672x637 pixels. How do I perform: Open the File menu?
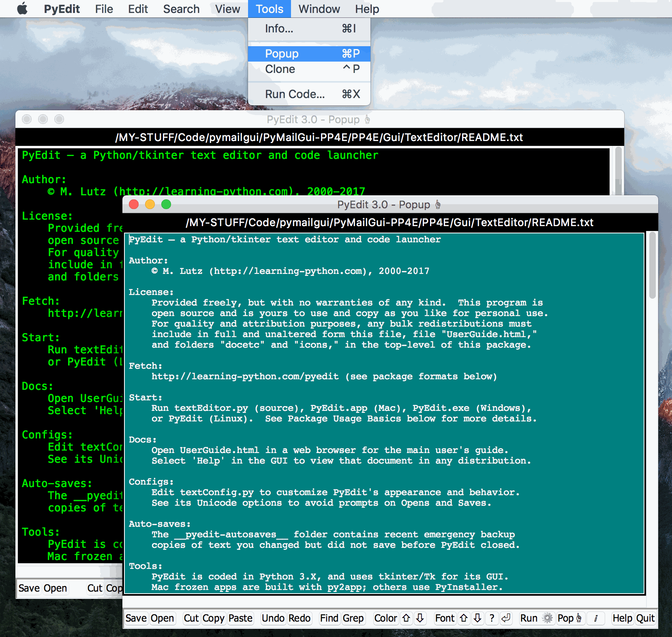coord(104,9)
